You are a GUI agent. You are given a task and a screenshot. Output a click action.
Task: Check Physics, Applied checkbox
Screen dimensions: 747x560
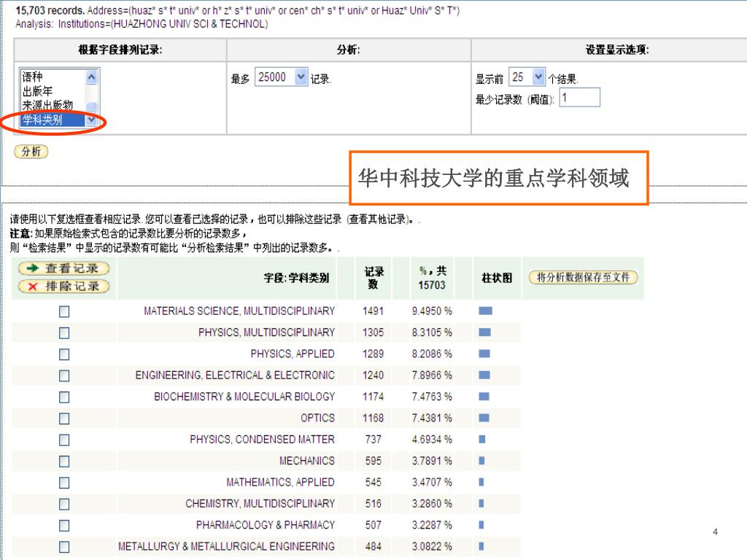pyautogui.click(x=64, y=354)
